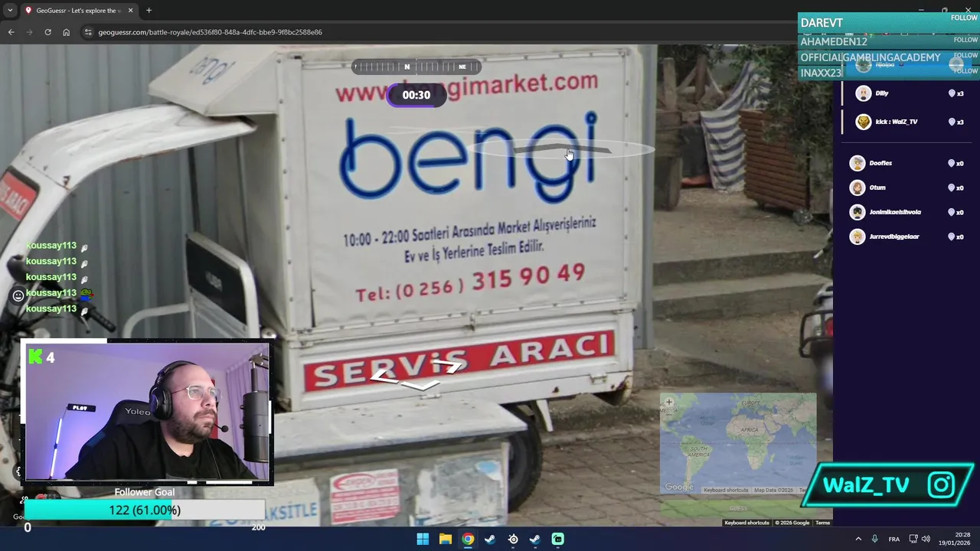Open the Terms link under Street View

(822, 523)
